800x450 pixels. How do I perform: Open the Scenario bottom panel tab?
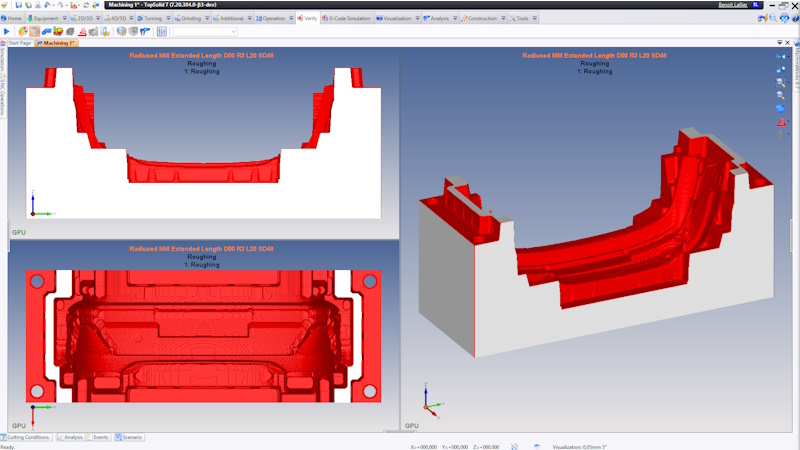point(129,437)
